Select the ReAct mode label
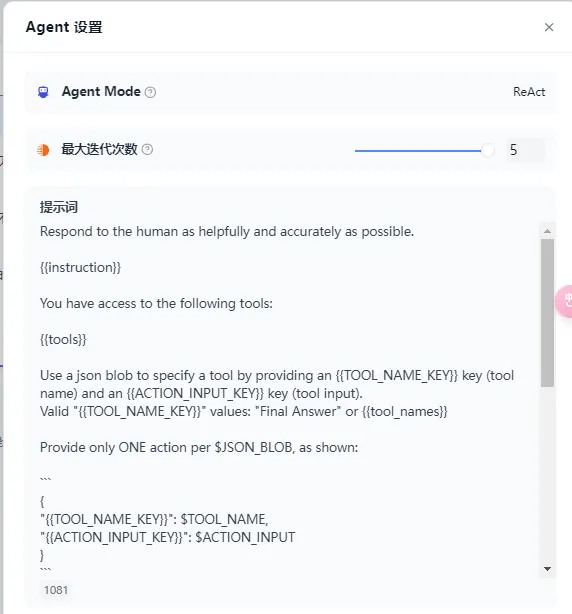Image resolution: width=572 pixels, height=614 pixels. click(x=529, y=92)
